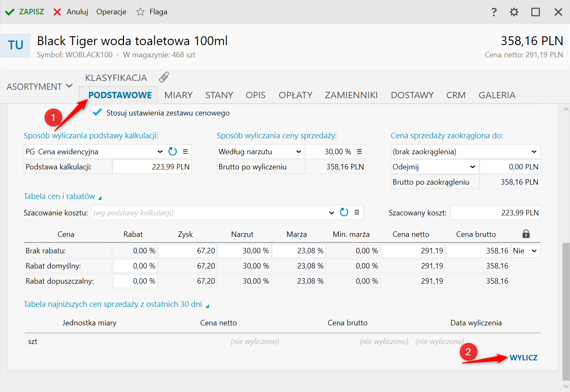Image resolution: width=570 pixels, height=392 pixels.
Task: Switch to the DOSTAWY tab
Action: pyautogui.click(x=412, y=95)
